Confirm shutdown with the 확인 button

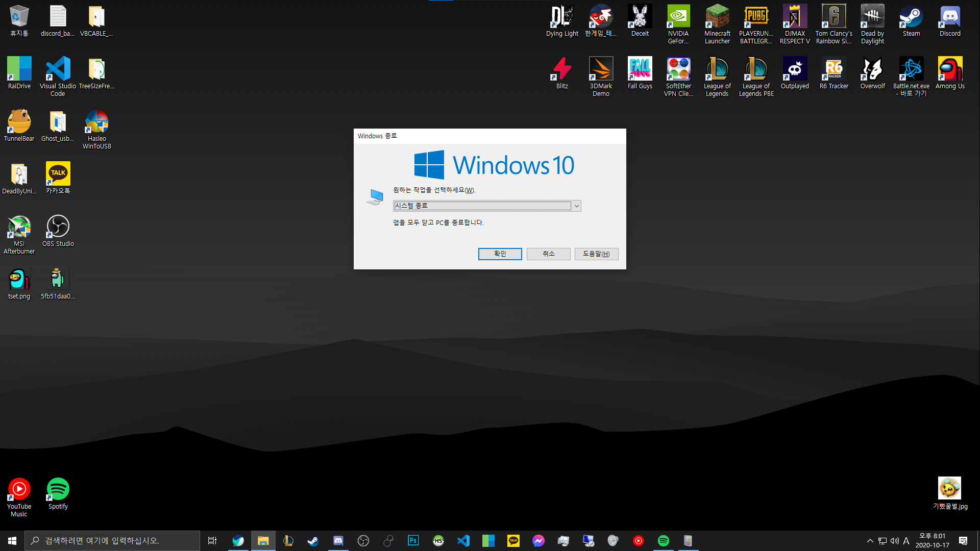click(500, 254)
